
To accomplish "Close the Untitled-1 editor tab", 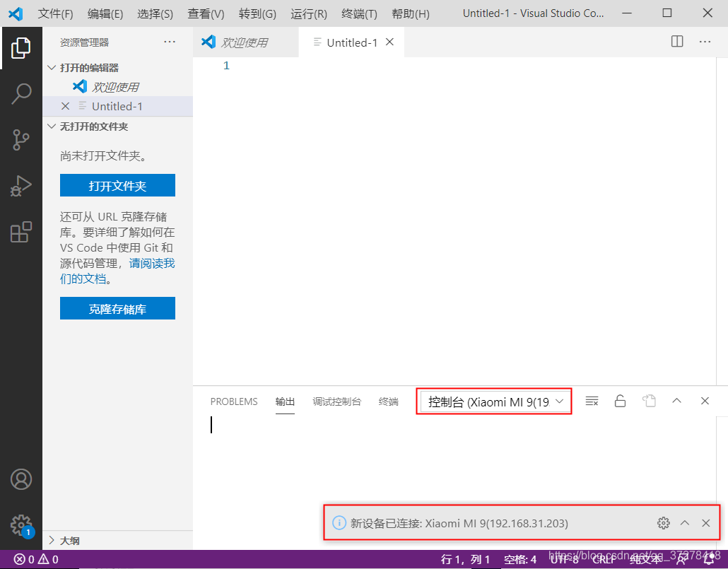I will [x=389, y=42].
